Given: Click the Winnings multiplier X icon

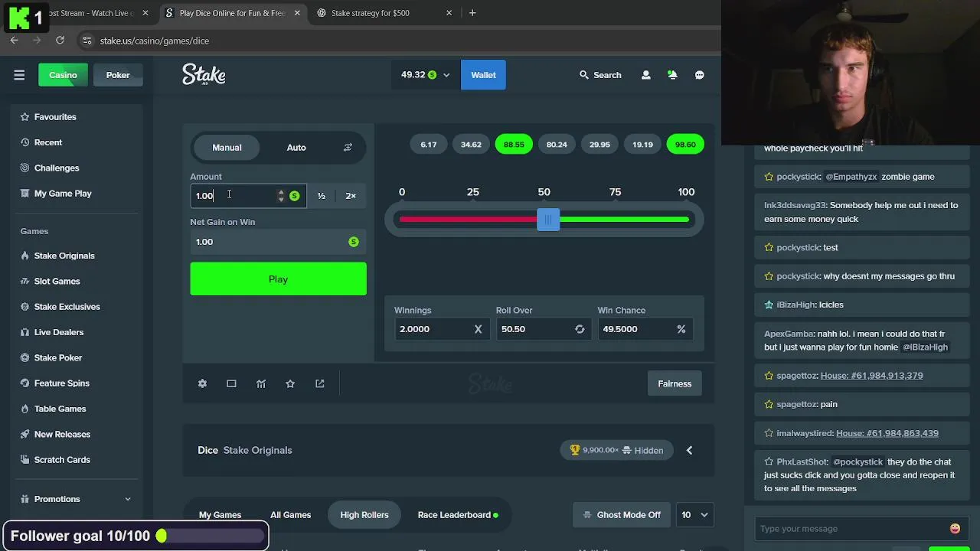Looking at the screenshot, I should (478, 329).
